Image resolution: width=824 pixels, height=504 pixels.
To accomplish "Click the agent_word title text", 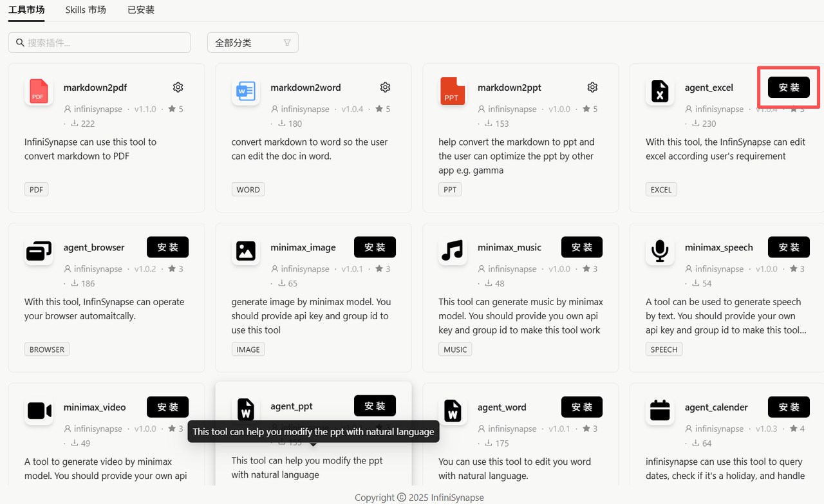I will pyautogui.click(x=502, y=407).
